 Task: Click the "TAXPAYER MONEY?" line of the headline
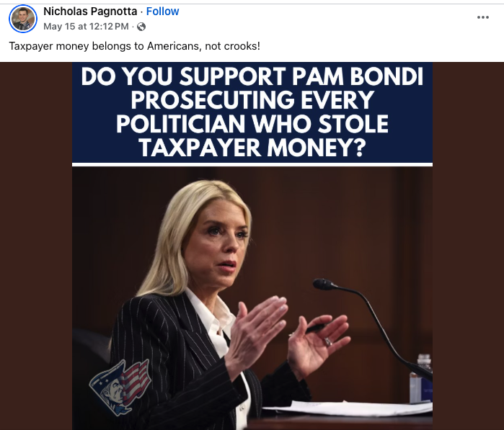tap(252, 148)
